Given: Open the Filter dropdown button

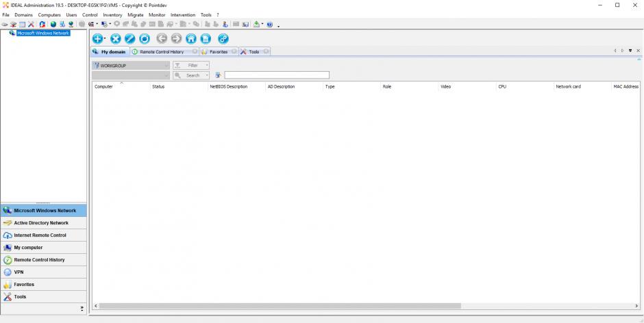Looking at the screenshot, I should click(x=191, y=65).
